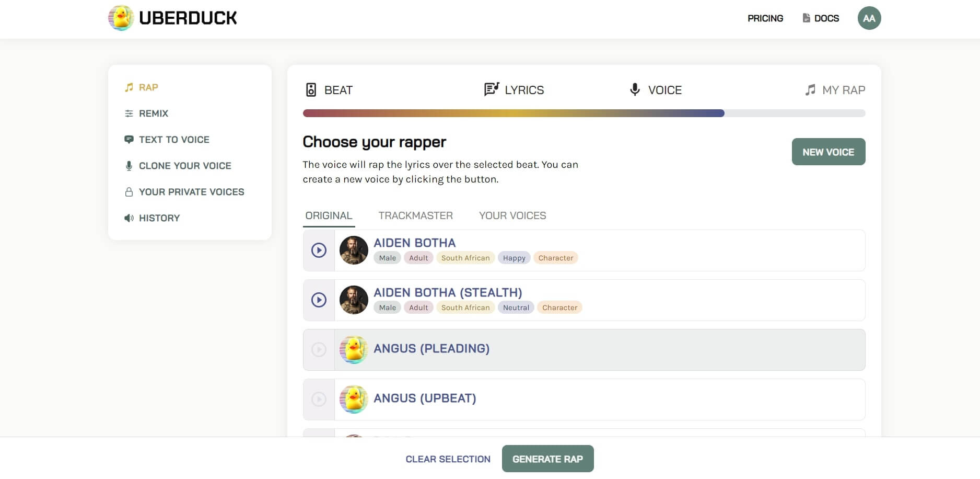This screenshot has width=980, height=479.
Task: Click the Lyrics step icon
Action: pos(492,89)
